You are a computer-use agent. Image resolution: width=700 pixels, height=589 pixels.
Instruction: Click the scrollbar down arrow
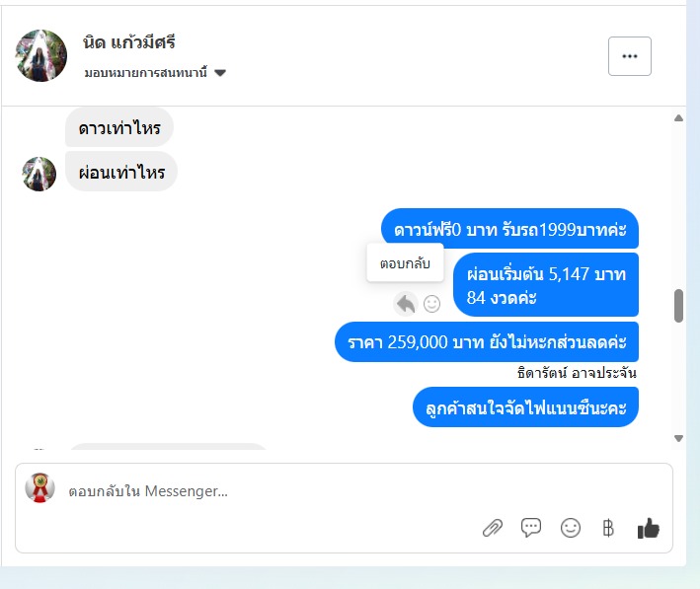678,439
